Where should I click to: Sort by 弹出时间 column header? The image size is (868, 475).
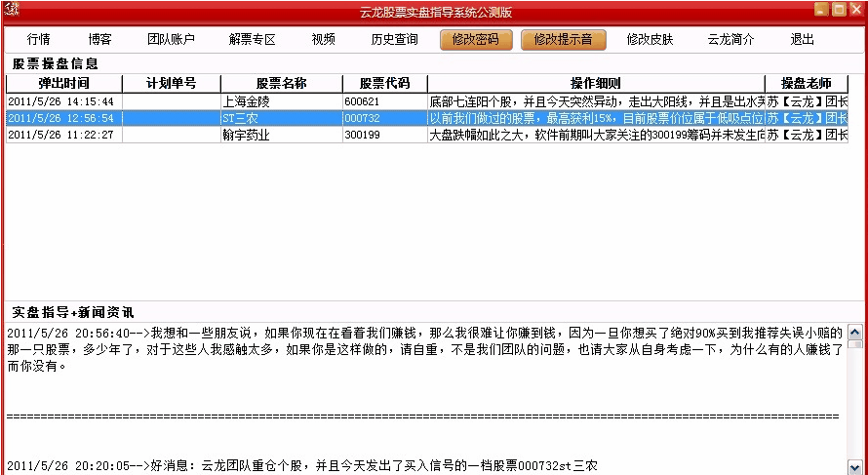pos(64,84)
